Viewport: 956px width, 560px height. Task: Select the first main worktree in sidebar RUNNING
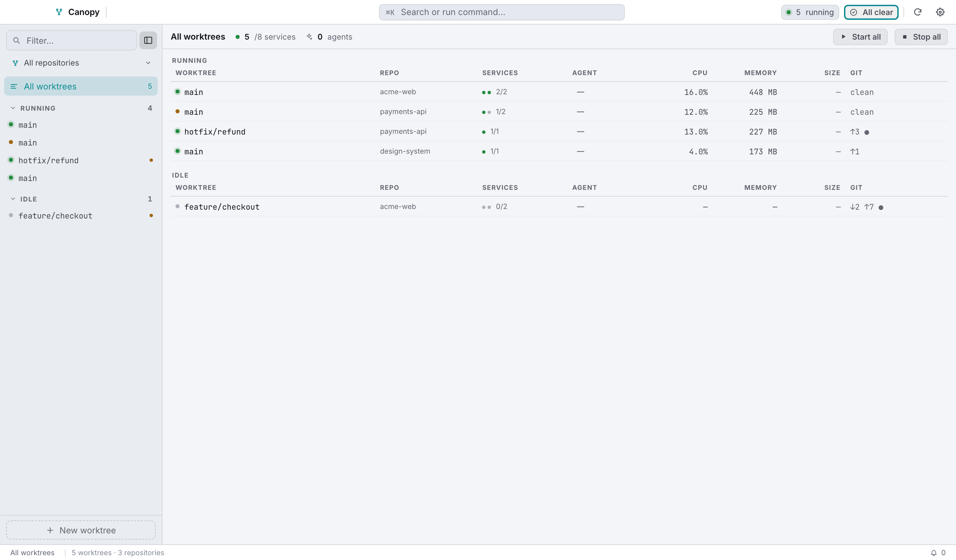[x=81, y=125]
